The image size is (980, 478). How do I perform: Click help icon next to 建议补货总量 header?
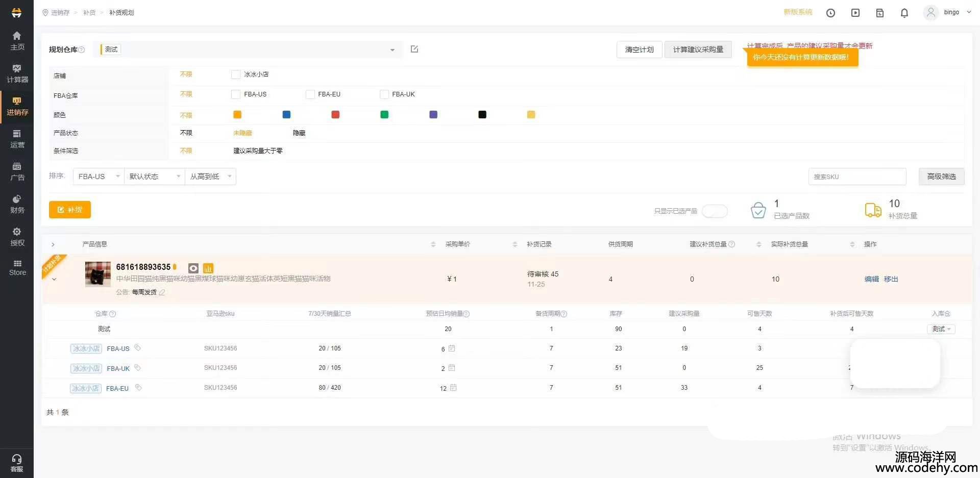pos(732,244)
